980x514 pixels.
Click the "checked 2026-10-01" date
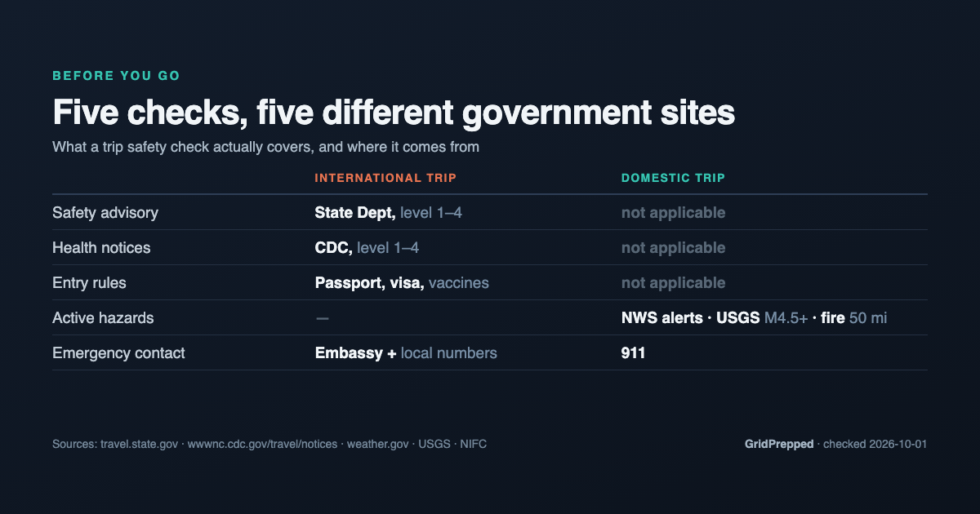(875, 445)
